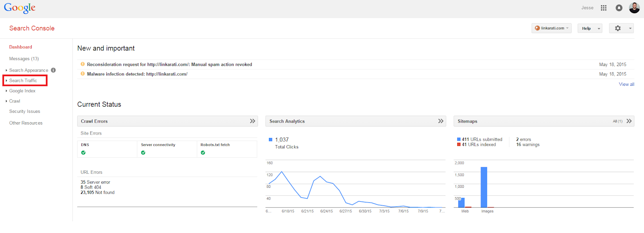Click the blue Total Clicks legend square
This screenshot has height=233, width=644.
click(270, 139)
